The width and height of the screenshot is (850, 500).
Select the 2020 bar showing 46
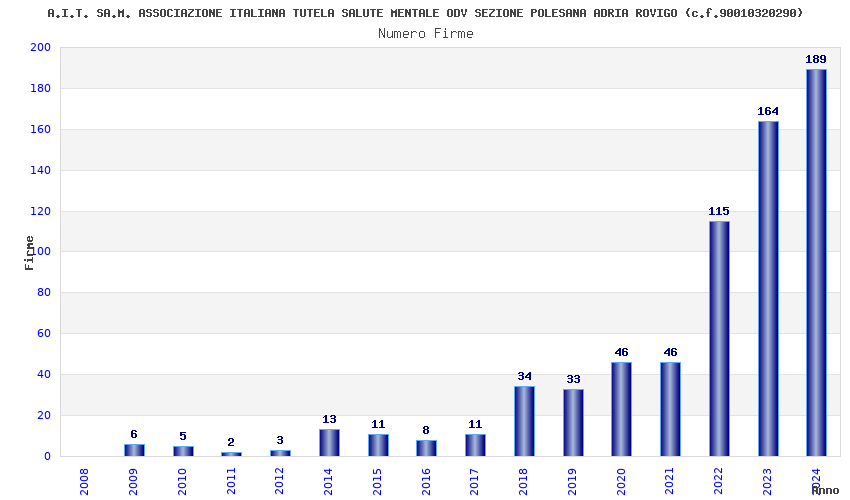tap(621, 409)
